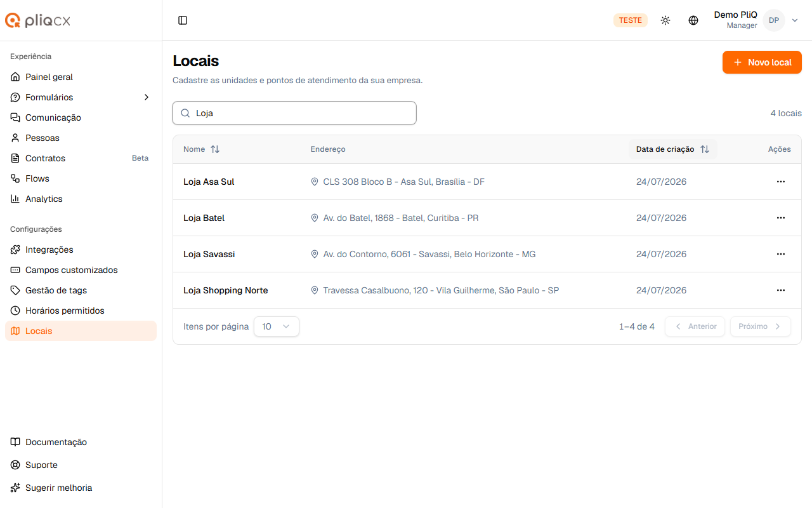812x508 pixels.
Task: Click the DP user avatar
Action: coord(774,20)
